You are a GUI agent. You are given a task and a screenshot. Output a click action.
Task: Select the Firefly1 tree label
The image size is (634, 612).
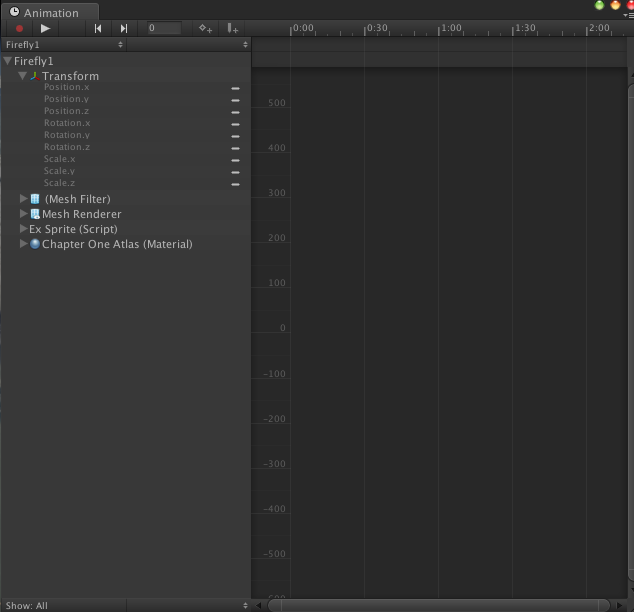(x=34, y=61)
